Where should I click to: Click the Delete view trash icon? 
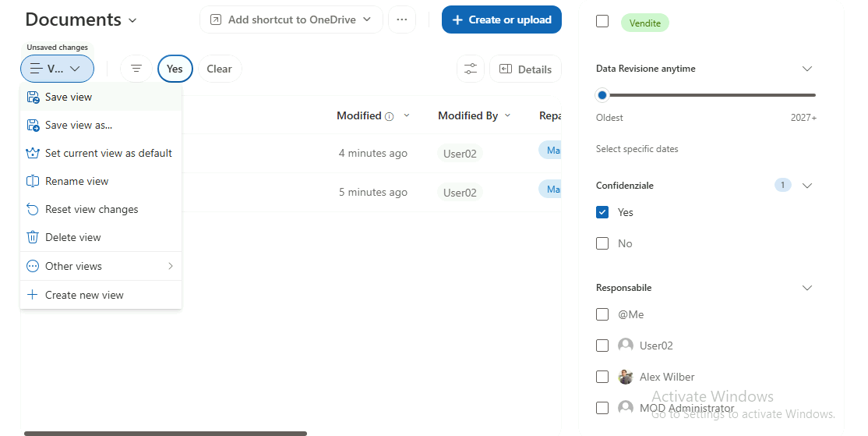(33, 237)
